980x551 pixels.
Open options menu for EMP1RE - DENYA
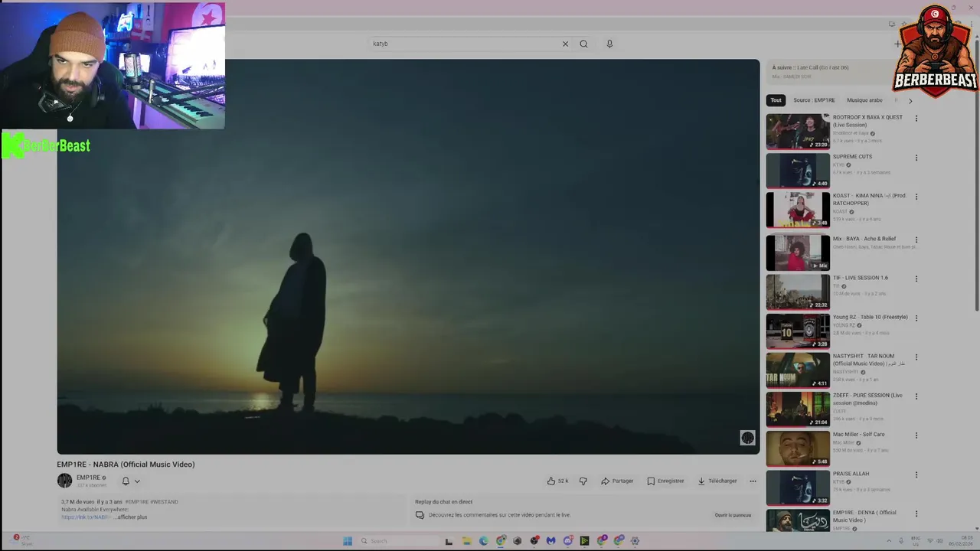tap(916, 514)
